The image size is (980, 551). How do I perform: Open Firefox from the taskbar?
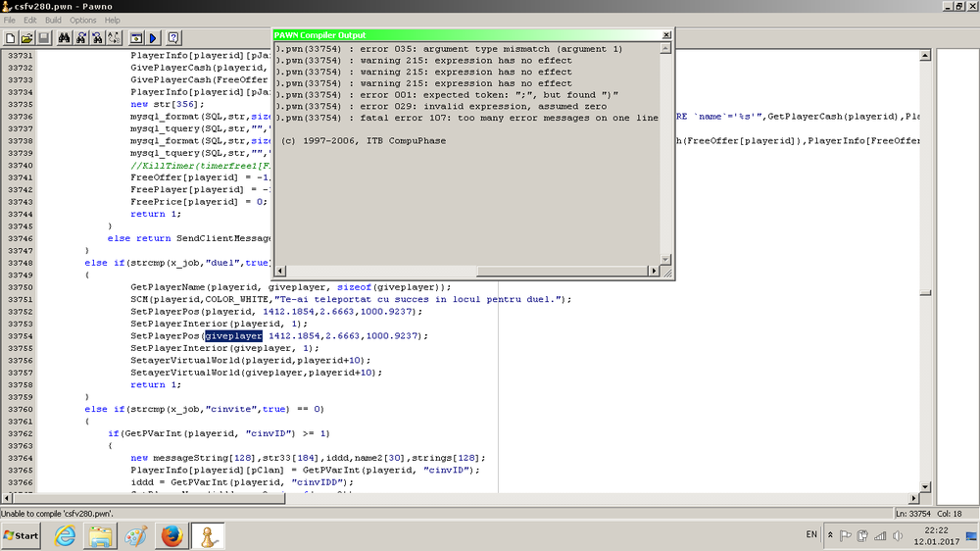[x=171, y=536]
